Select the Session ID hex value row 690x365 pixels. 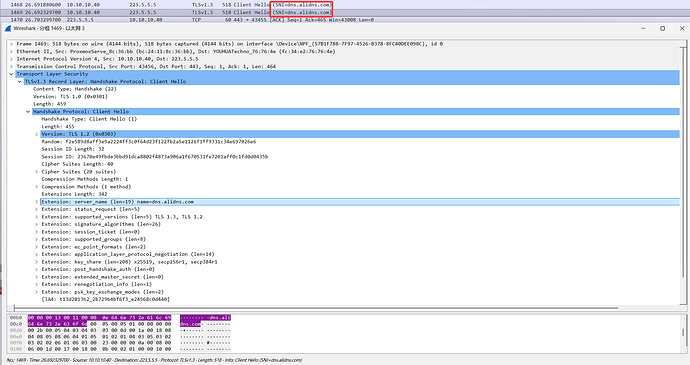point(154,157)
